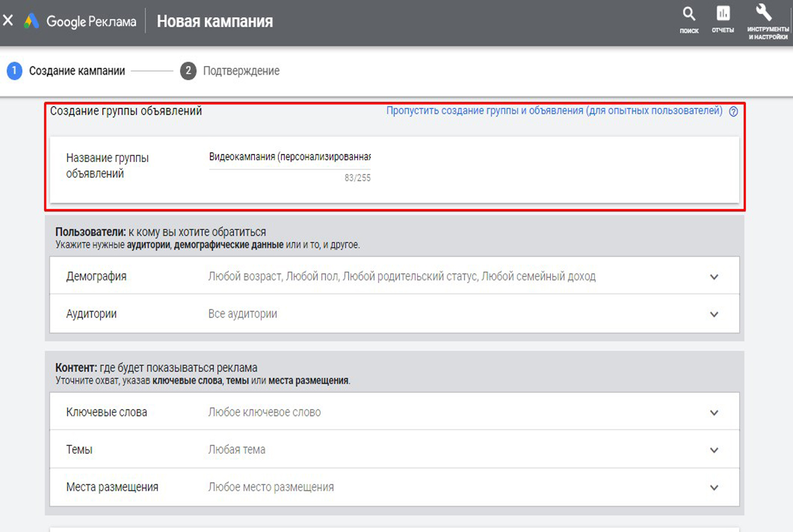Select the Создание кампании step label
This screenshot has height=532, width=793.
point(77,71)
